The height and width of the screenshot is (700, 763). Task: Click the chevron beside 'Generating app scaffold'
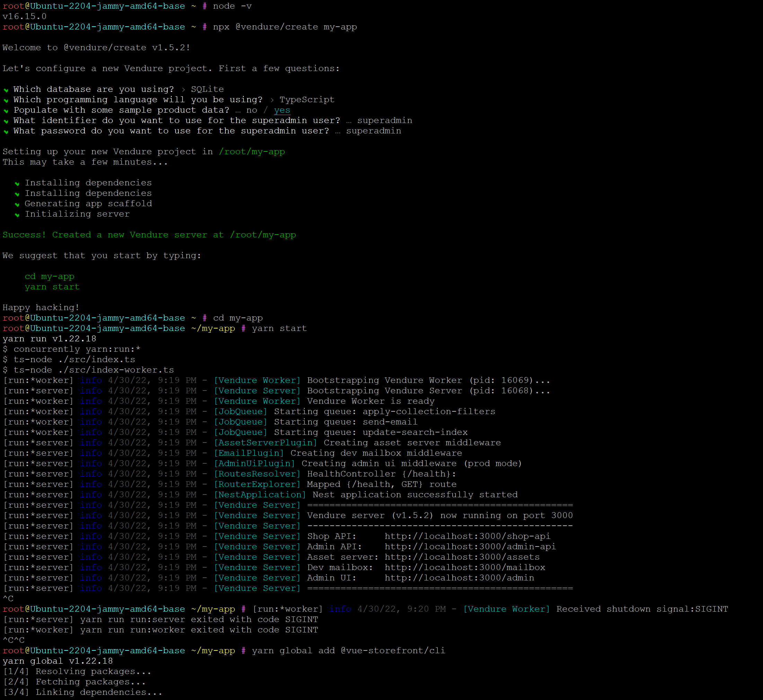pyautogui.click(x=17, y=204)
